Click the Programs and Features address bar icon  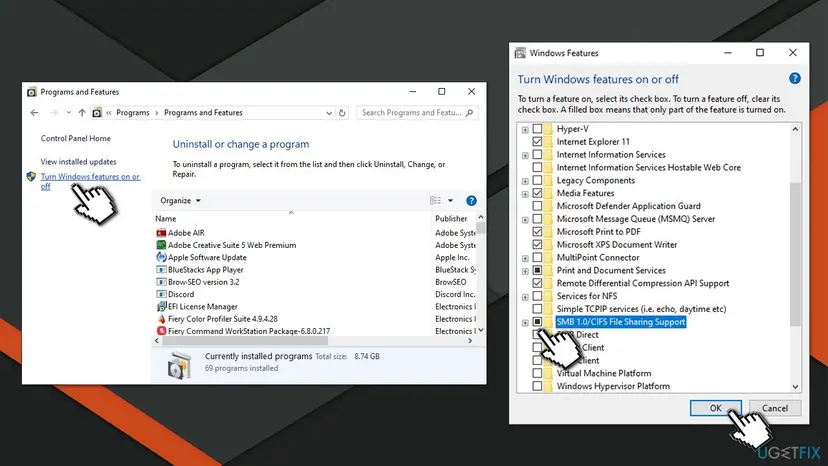[97, 113]
